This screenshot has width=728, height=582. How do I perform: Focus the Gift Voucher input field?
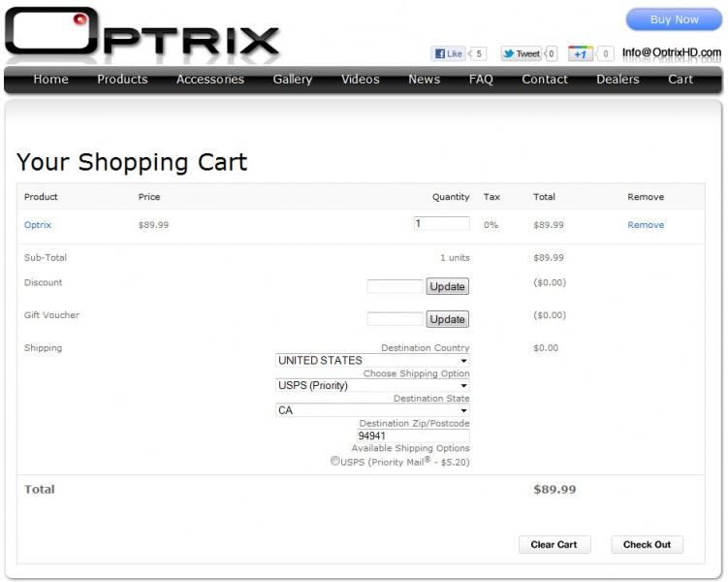click(396, 318)
